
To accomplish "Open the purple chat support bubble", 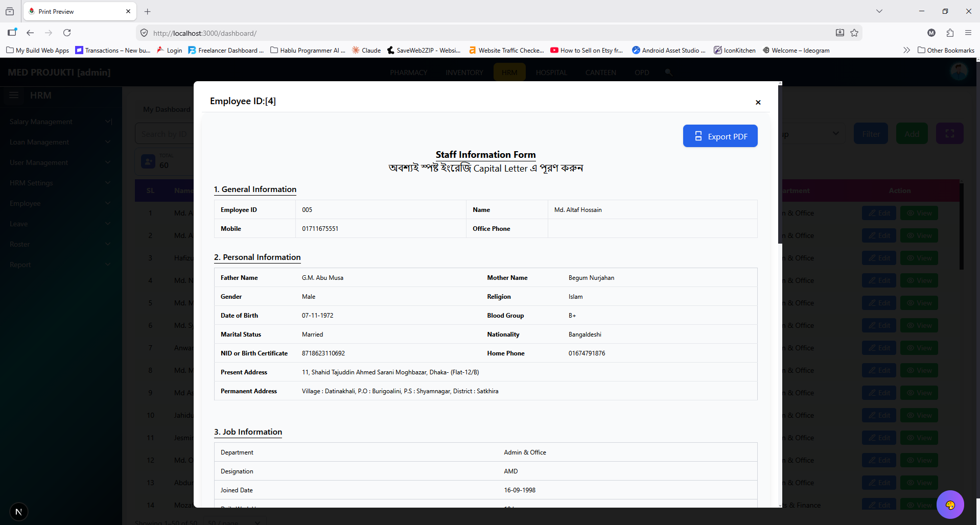I will click(x=950, y=505).
